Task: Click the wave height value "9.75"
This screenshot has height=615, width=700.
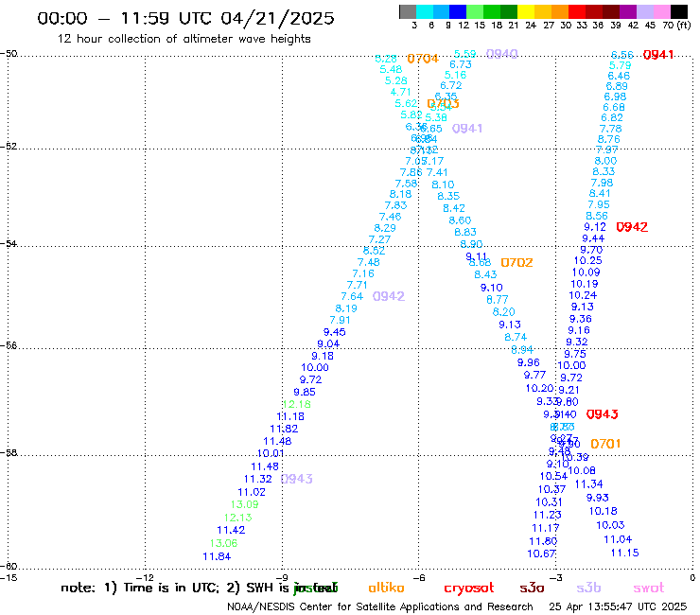Action: [x=575, y=354]
